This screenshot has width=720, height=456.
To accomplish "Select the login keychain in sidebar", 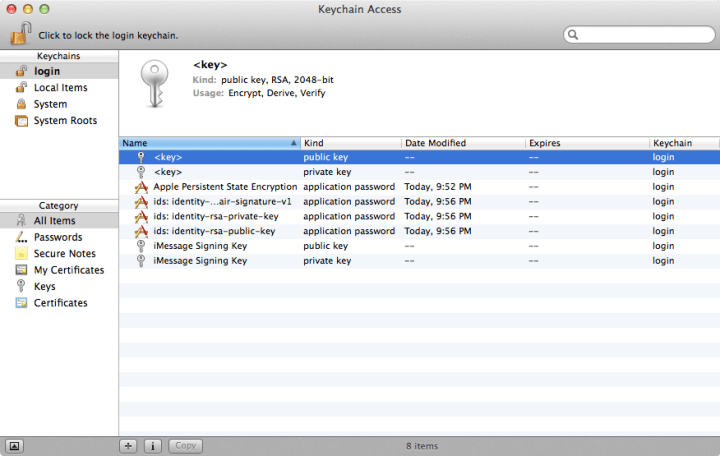I will tap(59, 71).
